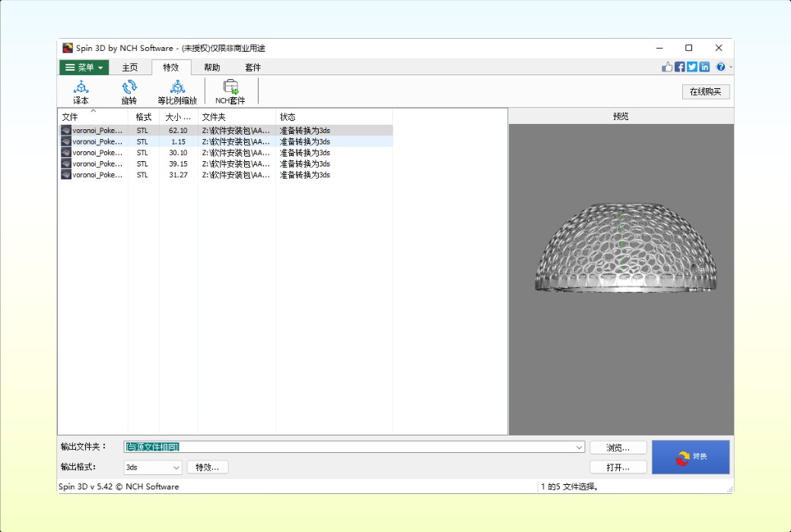
Task: Select the 特效 tab
Action: click(x=171, y=67)
